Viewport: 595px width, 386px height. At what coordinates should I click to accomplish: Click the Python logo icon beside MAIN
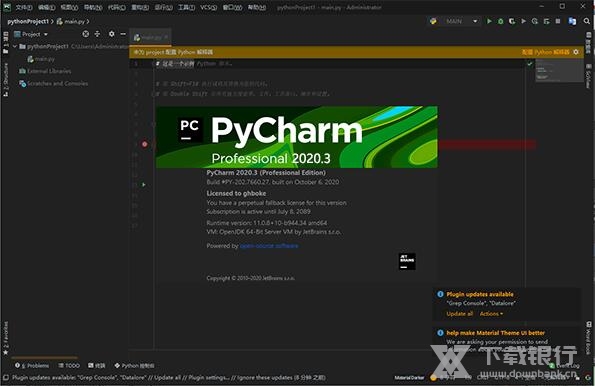(x=433, y=21)
